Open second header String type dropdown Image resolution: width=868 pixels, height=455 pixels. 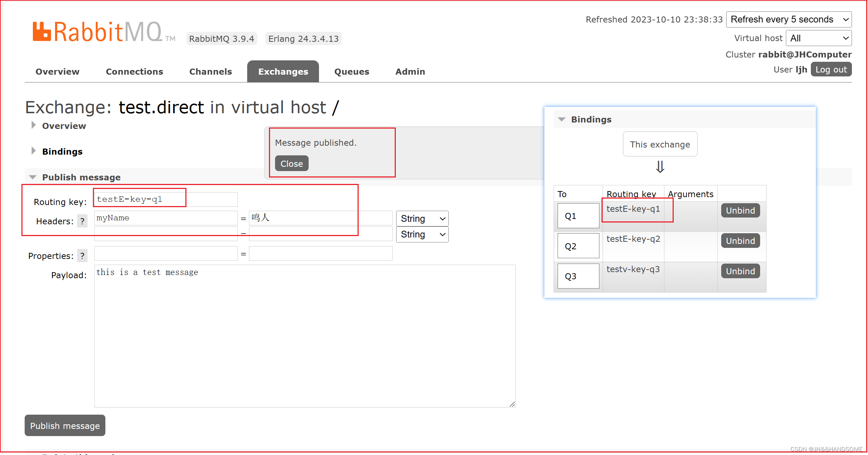pos(422,235)
